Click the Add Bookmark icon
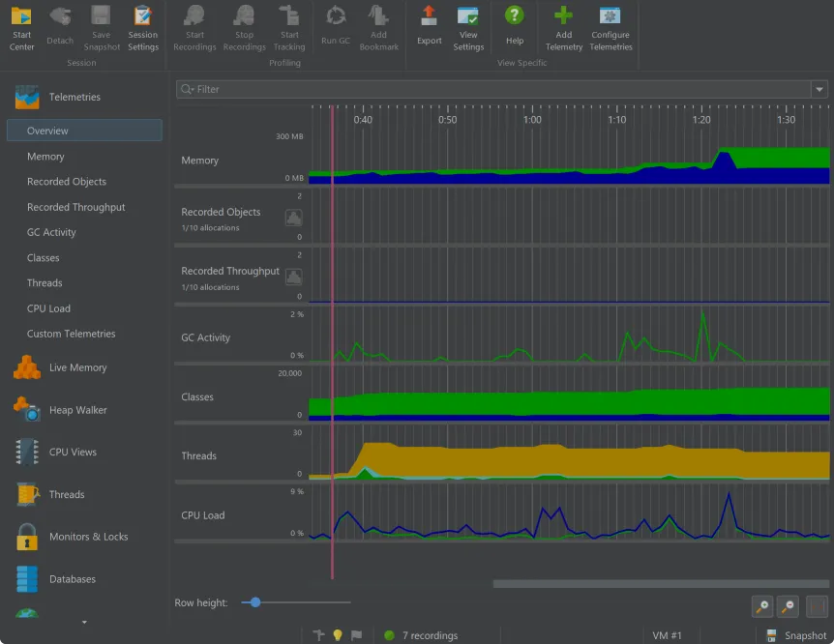Screen dimensions: 834x644 [378, 15]
